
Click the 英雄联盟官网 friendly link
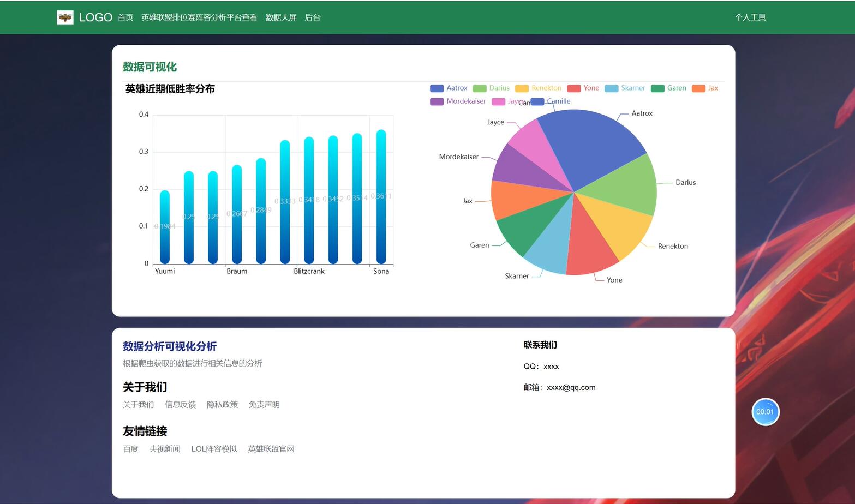(271, 448)
